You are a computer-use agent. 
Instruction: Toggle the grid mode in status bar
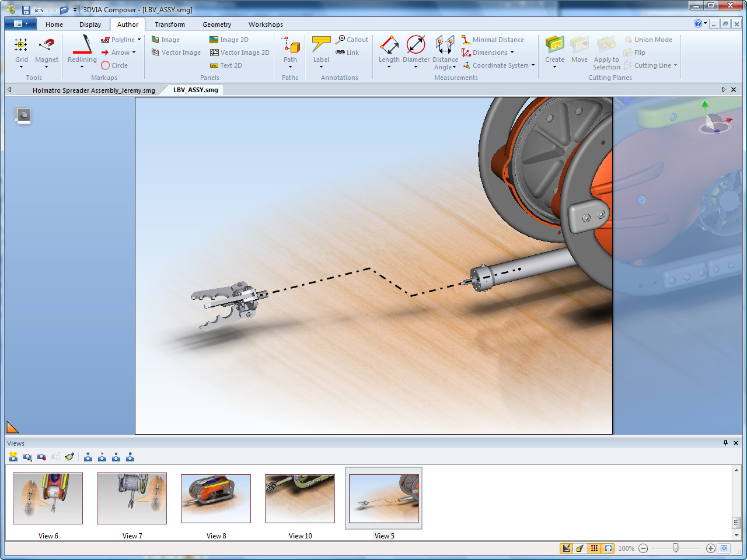pos(594,548)
